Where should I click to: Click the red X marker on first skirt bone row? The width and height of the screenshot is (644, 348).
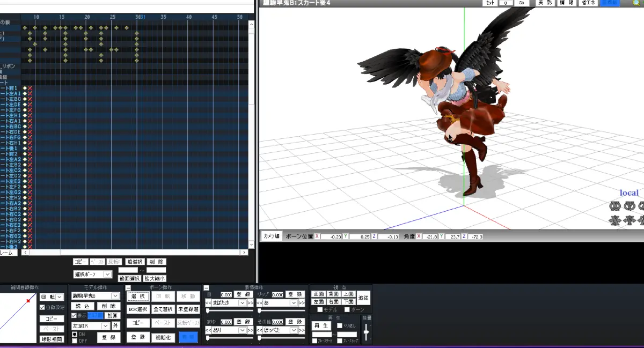pyautogui.click(x=30, y=88)
